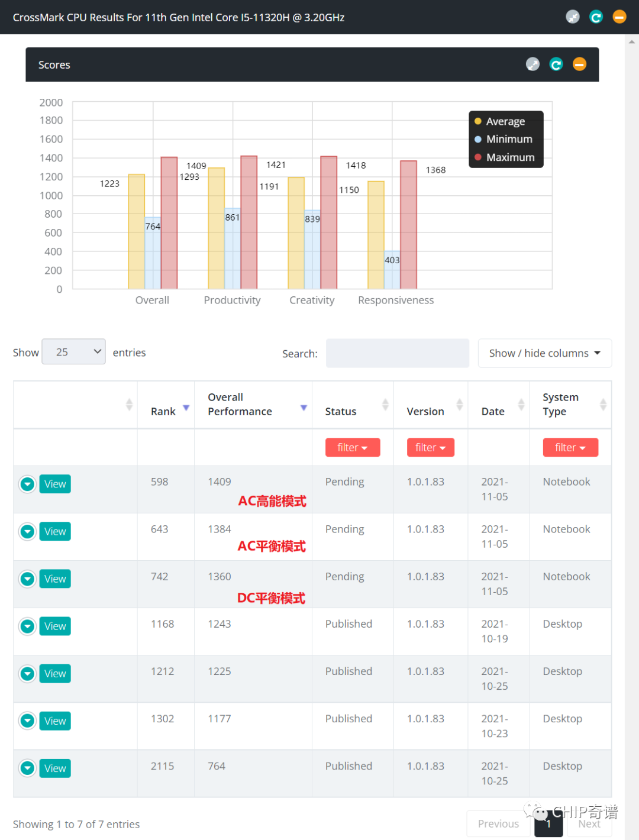Click the page scrollbar up arrow

click(632, 41)
